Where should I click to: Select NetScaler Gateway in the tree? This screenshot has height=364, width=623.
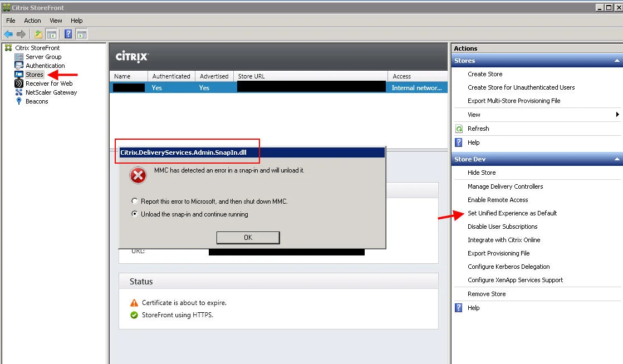pos(51,92)
